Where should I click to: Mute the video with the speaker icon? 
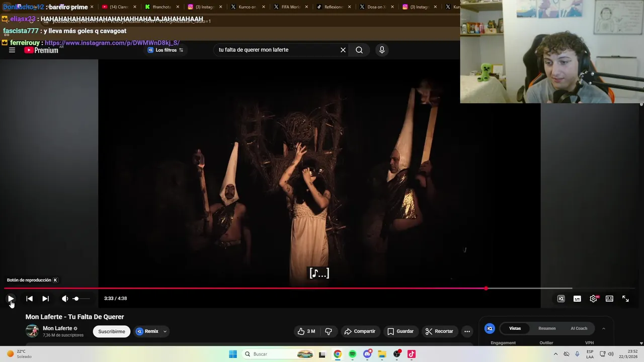tap(65, 299)
